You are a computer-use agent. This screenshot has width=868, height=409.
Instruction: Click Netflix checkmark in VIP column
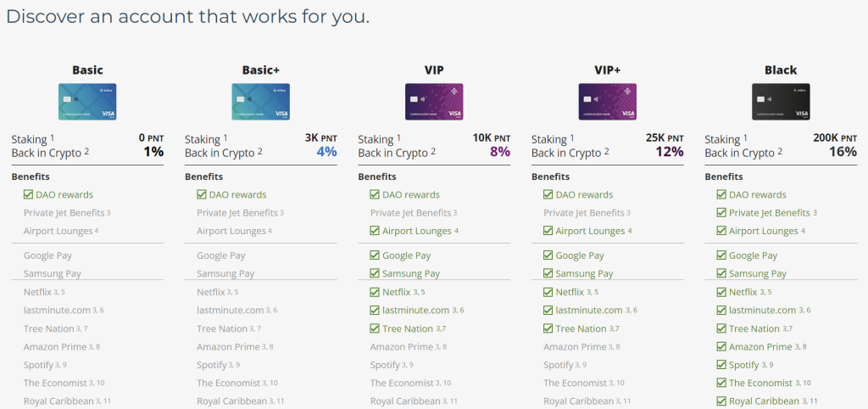click(376, 292)
